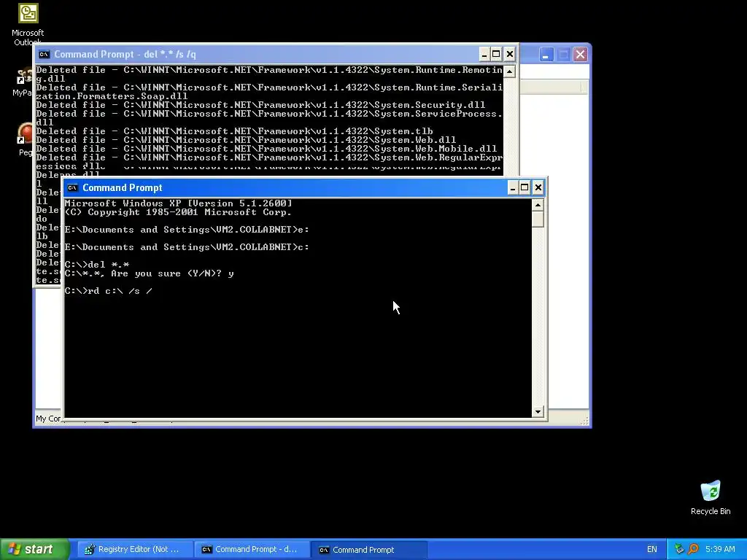Viewport: 747px width, 560px height.
Task: Click the network tray icon beside the magnifier
Action: tap(679, 549)
